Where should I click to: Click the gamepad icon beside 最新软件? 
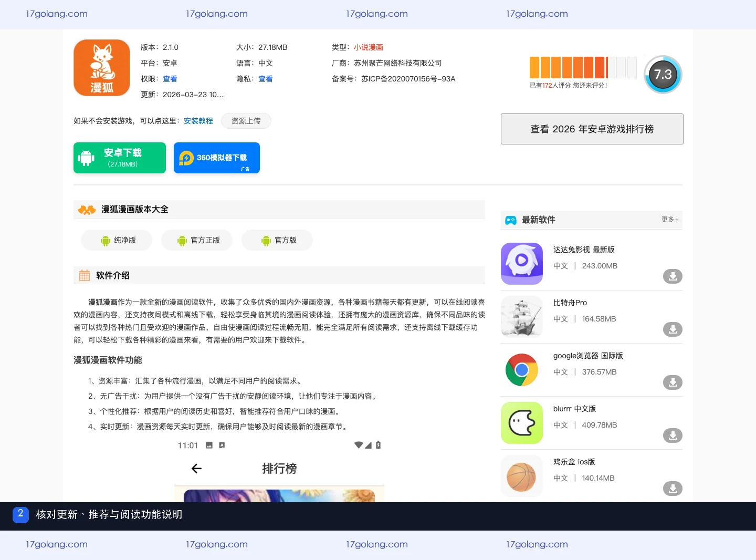pyautogui.click(x=511, y=220)
